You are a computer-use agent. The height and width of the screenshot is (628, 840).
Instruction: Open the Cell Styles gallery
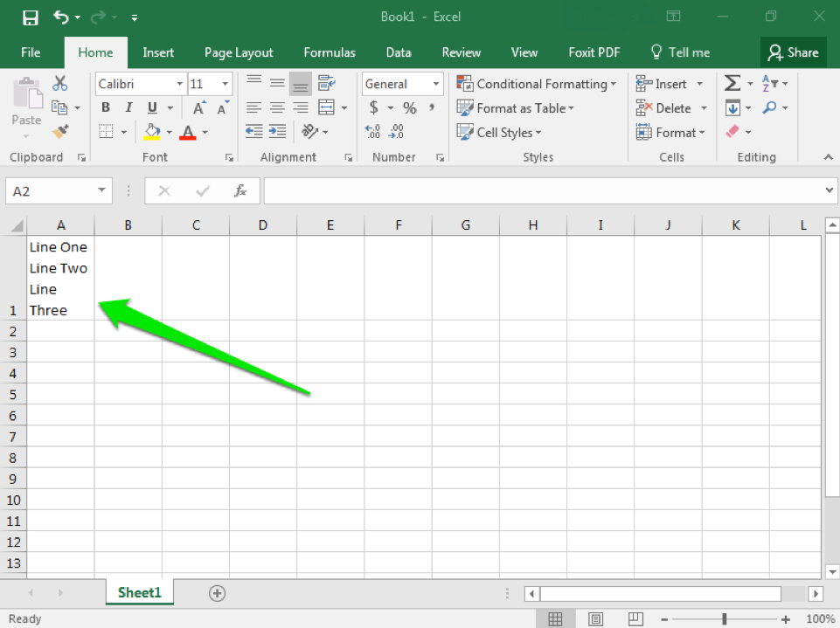pyautogui.click(x=499, y=133)
